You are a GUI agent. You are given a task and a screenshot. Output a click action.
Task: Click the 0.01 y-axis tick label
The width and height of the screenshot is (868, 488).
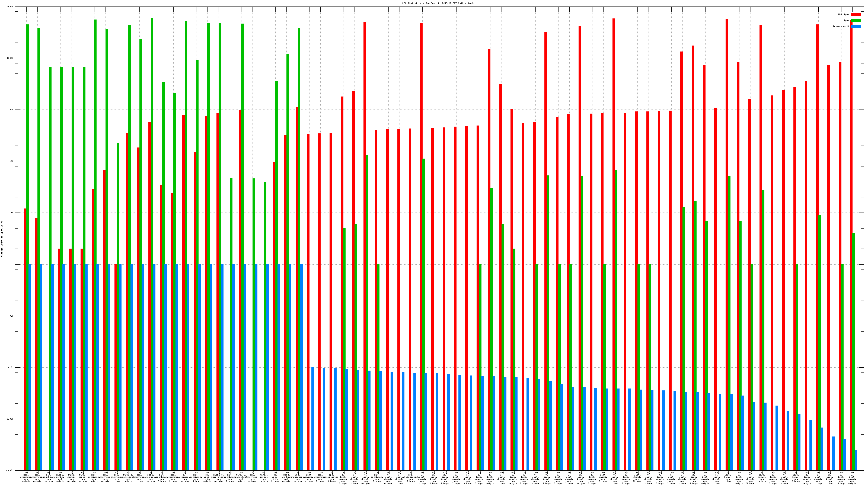(x=11, y=367)
